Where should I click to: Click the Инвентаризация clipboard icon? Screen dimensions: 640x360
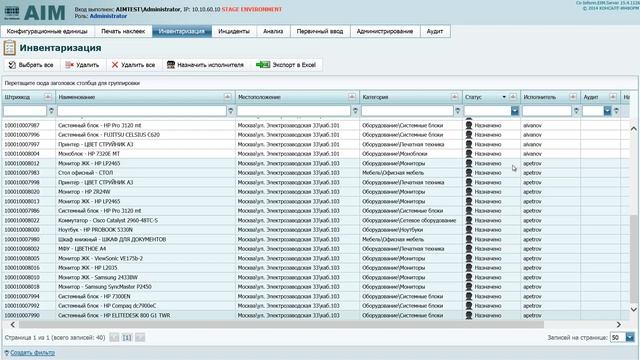pos(9,48)
